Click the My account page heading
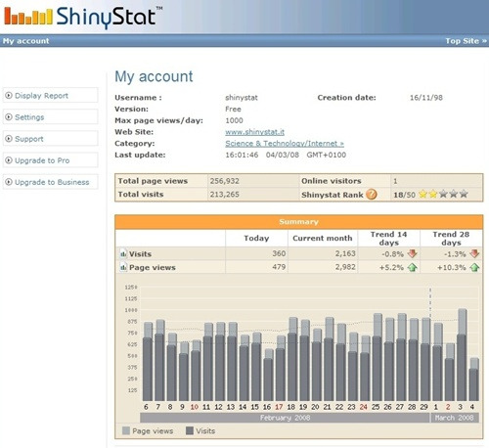489x448 pixels. 154,76
